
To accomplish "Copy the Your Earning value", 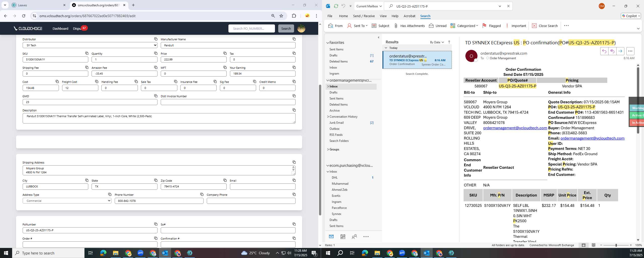I will pyautogui.click(x=294, y=68).
